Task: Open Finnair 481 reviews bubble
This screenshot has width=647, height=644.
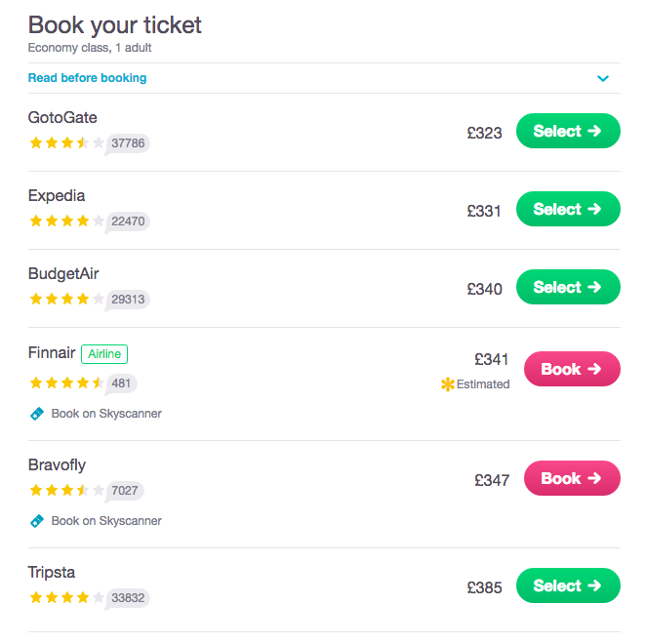Action: pos(121,383)
